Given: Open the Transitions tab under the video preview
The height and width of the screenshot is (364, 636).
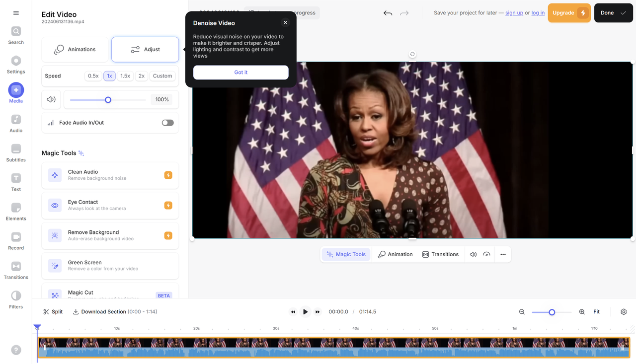Looking at the screenshot, I should [440, 254].
